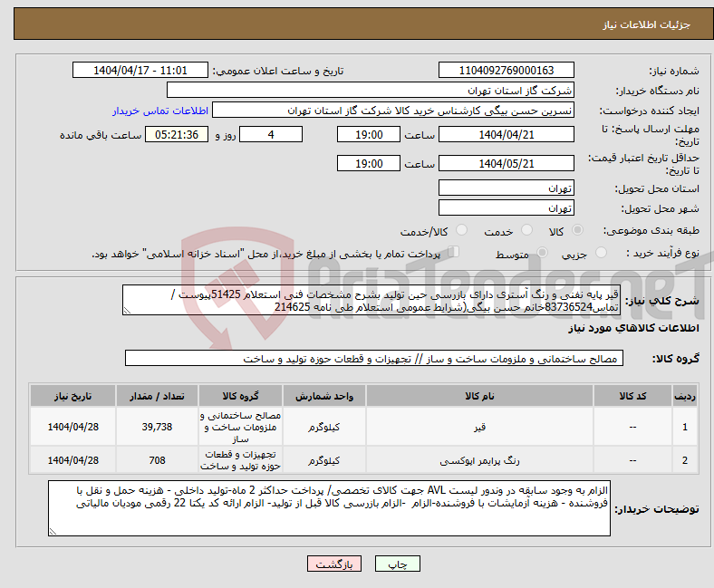This screenshot has width=714, height=588.
Task: Select the خدمت radio button
Action: click(526, 230)
